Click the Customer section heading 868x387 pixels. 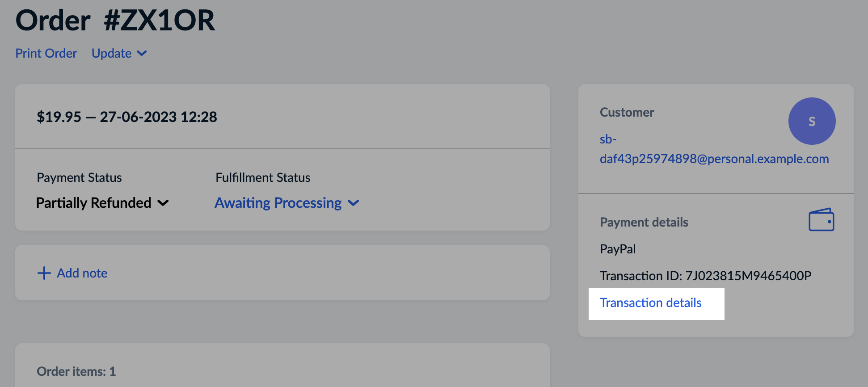627,112
